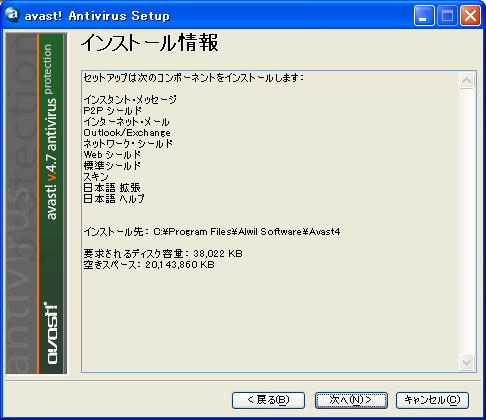The width and height of the screenshot is (486, 420).
Task: Click the 次へ(N) > next button
Action: 351,400
